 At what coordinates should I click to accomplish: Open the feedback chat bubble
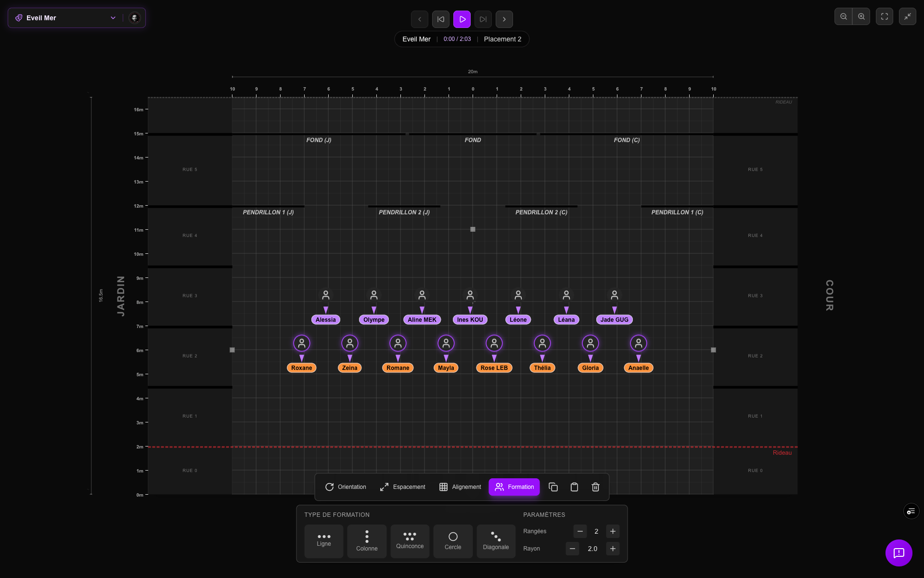[x=898, y=552]
